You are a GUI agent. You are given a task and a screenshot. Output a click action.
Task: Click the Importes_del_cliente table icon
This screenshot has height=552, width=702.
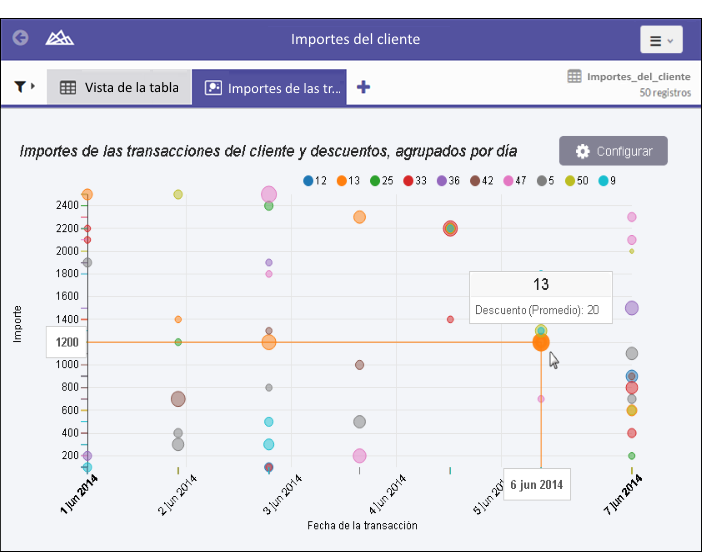coord(574,77)
